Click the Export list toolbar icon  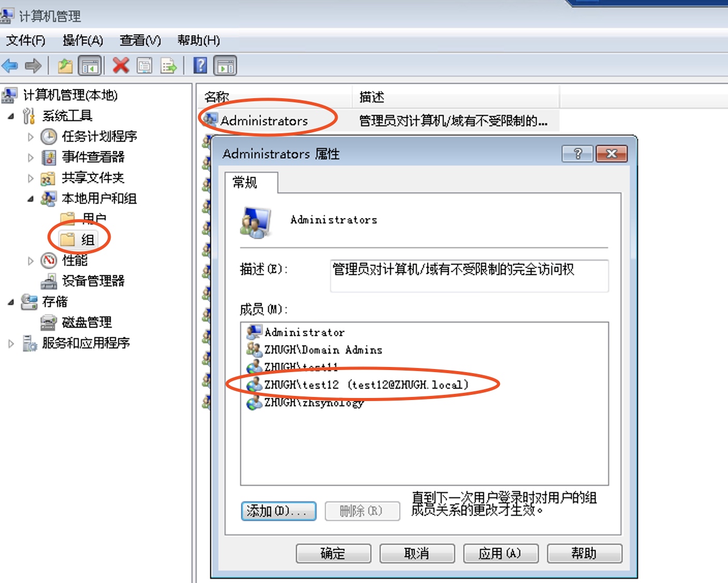[169, 66]
